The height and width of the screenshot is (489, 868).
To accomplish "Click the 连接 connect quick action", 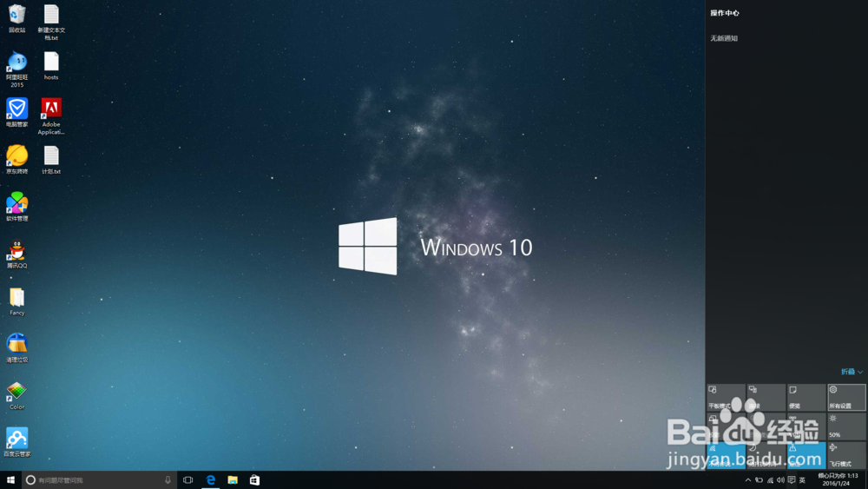I will [x=766, y=397].
